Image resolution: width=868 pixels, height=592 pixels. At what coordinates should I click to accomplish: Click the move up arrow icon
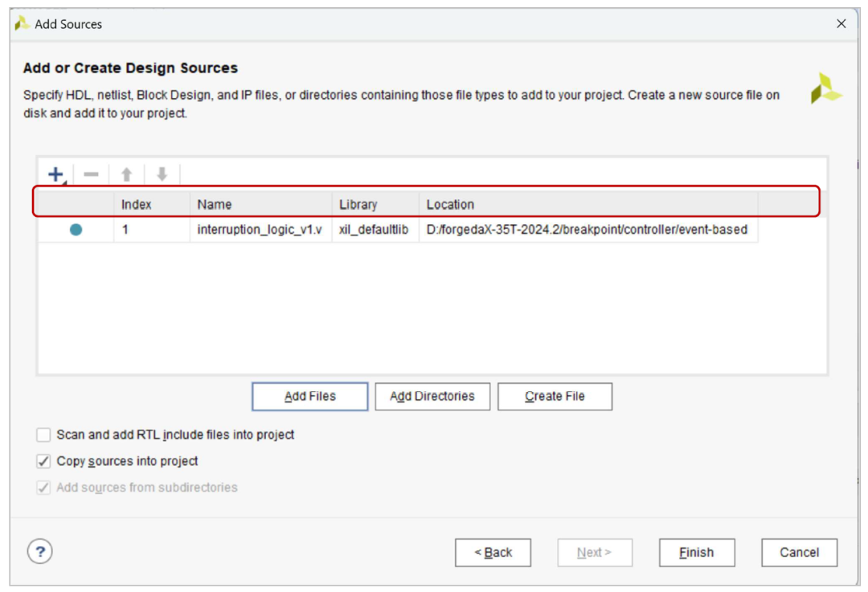[126, 174]
